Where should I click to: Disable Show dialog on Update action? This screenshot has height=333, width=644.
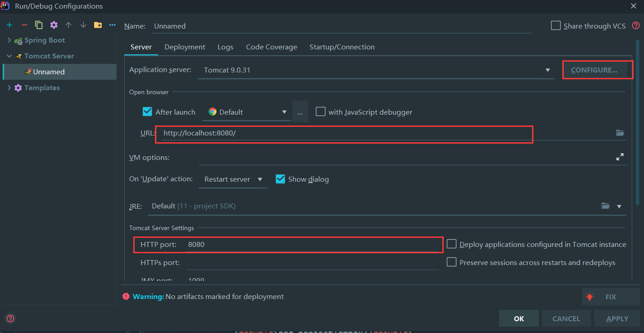[280, 179]
